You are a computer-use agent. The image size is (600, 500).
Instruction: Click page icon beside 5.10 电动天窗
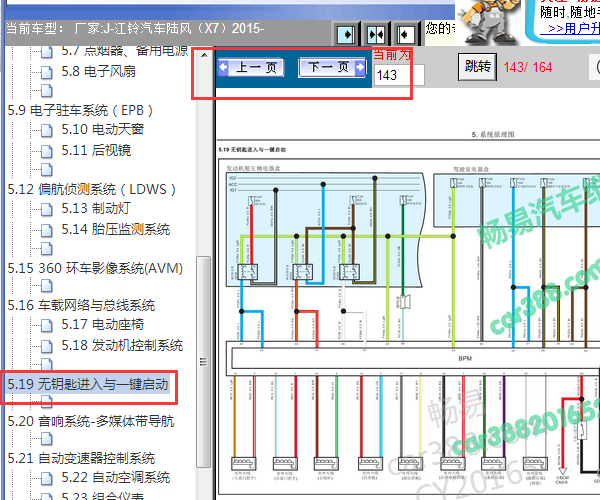tap(47, 130)
